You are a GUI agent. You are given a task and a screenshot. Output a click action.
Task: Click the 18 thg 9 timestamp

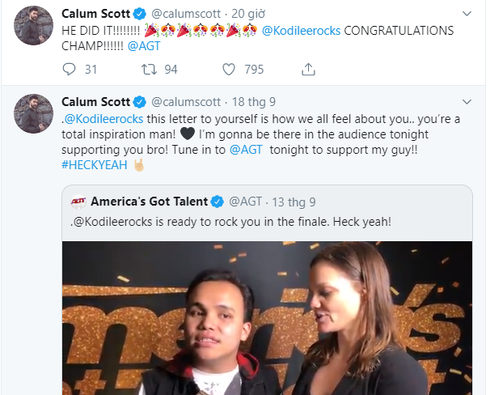tap(254, 102)
